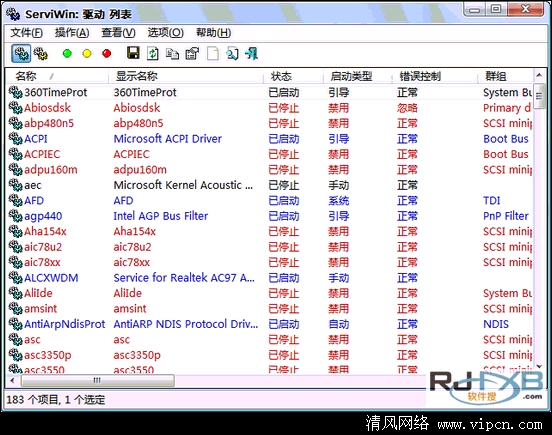Sort by 错误控制 column header

click(x=435, y=76)
